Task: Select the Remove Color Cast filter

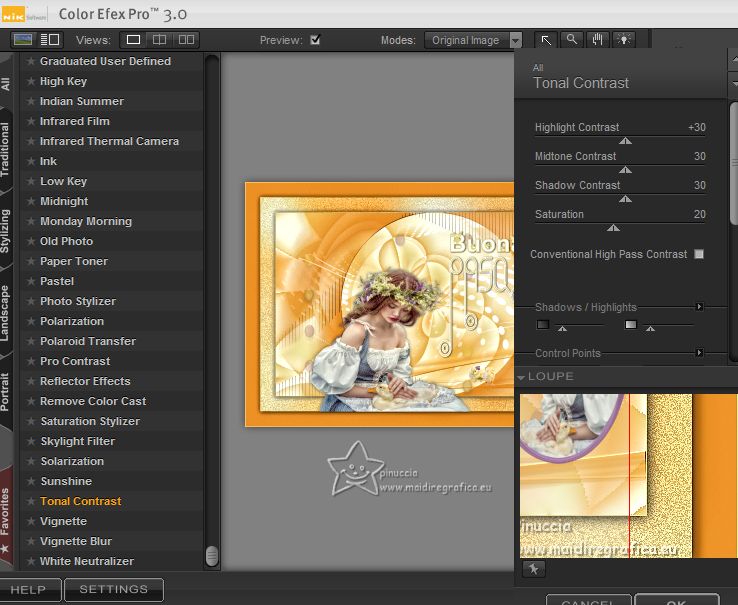Action: pos(93,401)
